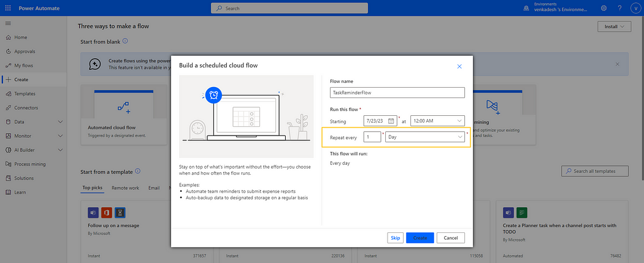Expand the AI Builder section chevron
Viewport: 644px width, 263px height.
click(61, 150)
